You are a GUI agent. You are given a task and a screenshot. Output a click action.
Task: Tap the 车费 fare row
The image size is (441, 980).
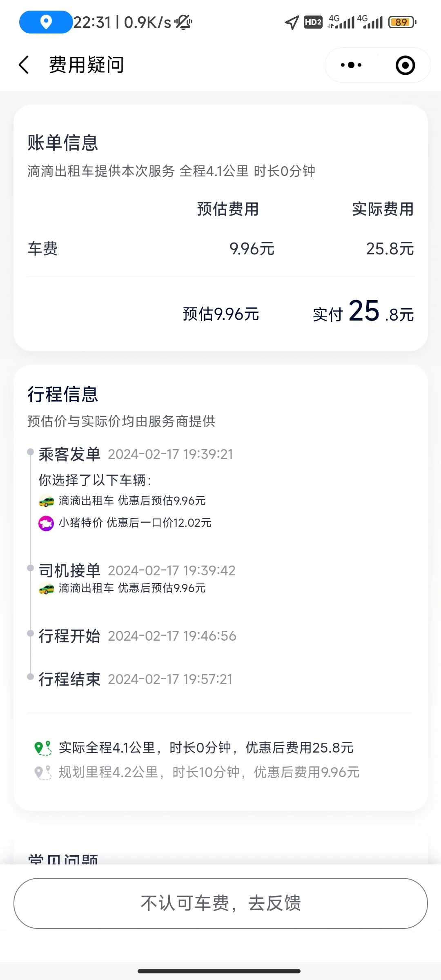point(221,249)
